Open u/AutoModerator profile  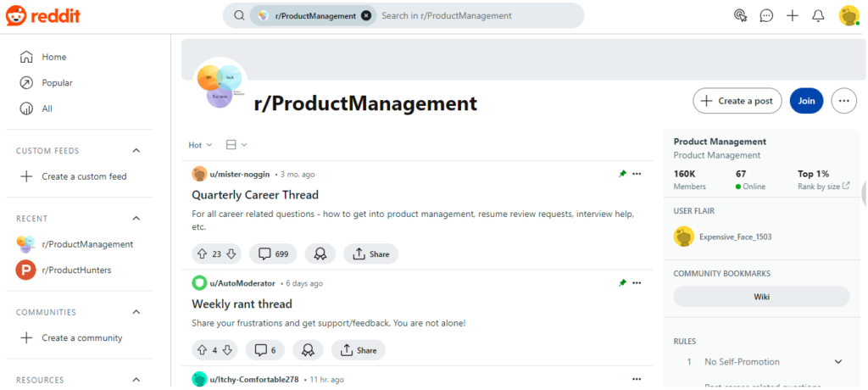[x=242, y=283]
